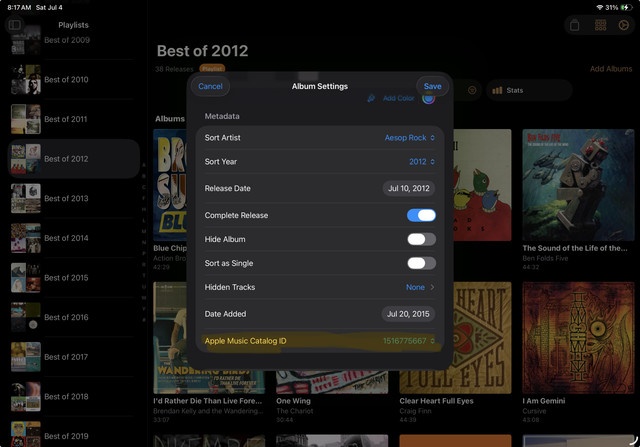This screenshot has width=640, height=447.
Task: Select Best of 2019 playlist
Action: [x=73, y=435]
